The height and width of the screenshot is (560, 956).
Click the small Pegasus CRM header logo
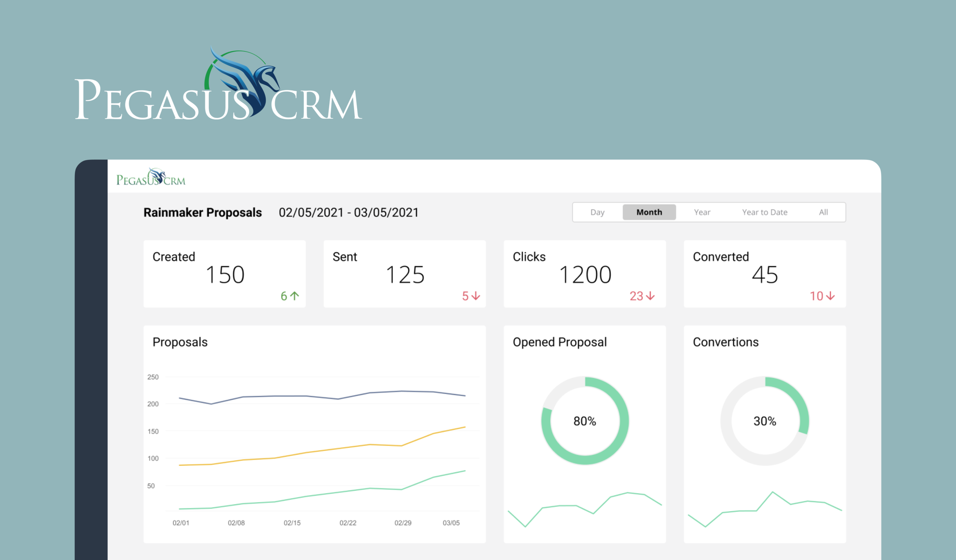tap(151, 178)
